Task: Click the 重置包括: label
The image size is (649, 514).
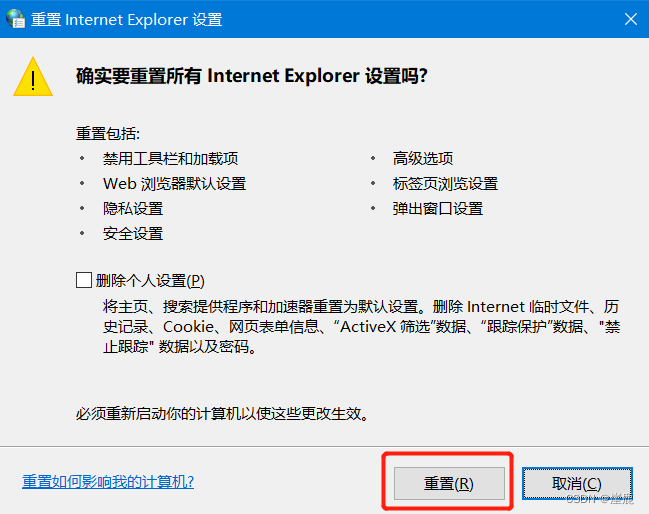Action: (x=108, y=134)
